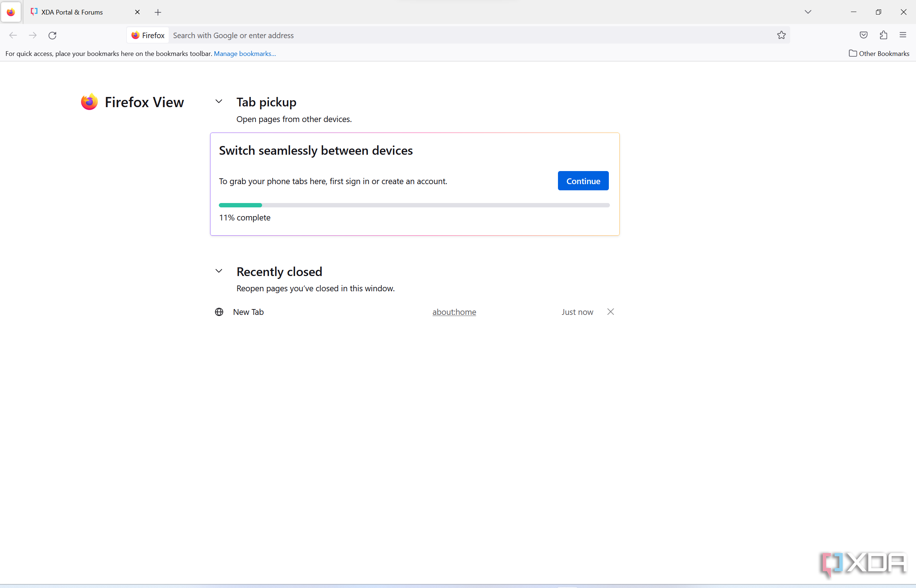
Task: Minimize the Firefox window
Action: 853,12
